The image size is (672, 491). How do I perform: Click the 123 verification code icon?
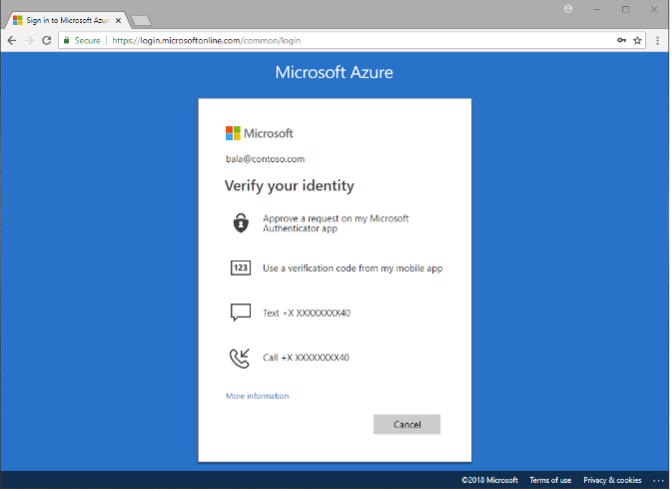click(x=242, y=269)
